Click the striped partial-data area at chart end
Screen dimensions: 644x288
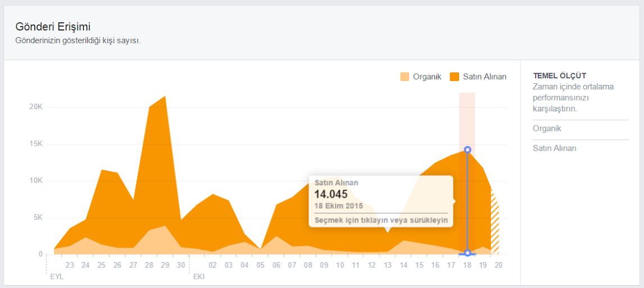click(495, 225)
